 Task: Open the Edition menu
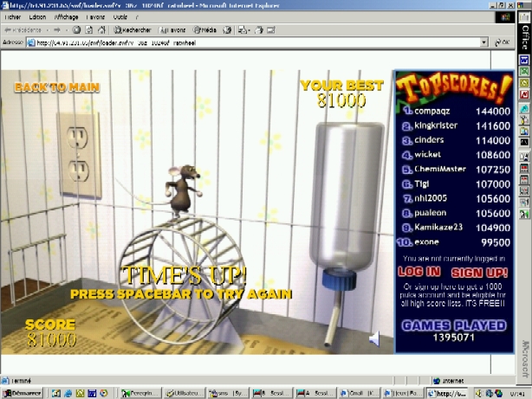coord(38,16)
